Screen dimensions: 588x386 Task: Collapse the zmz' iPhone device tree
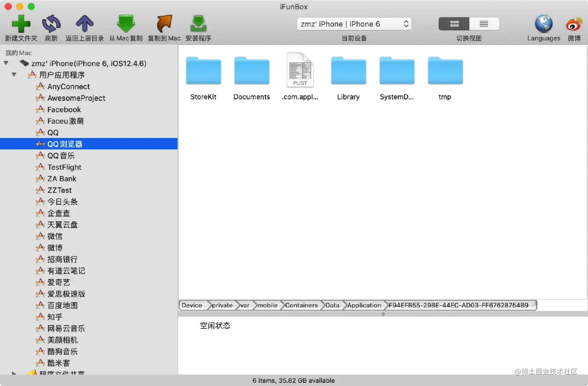(x=6, y=63)
